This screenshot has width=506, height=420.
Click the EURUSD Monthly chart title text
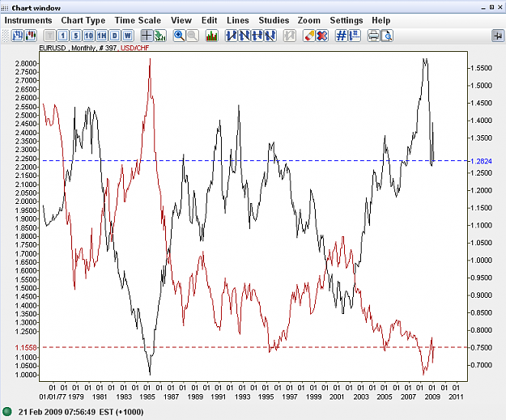(x=78, y=48)
